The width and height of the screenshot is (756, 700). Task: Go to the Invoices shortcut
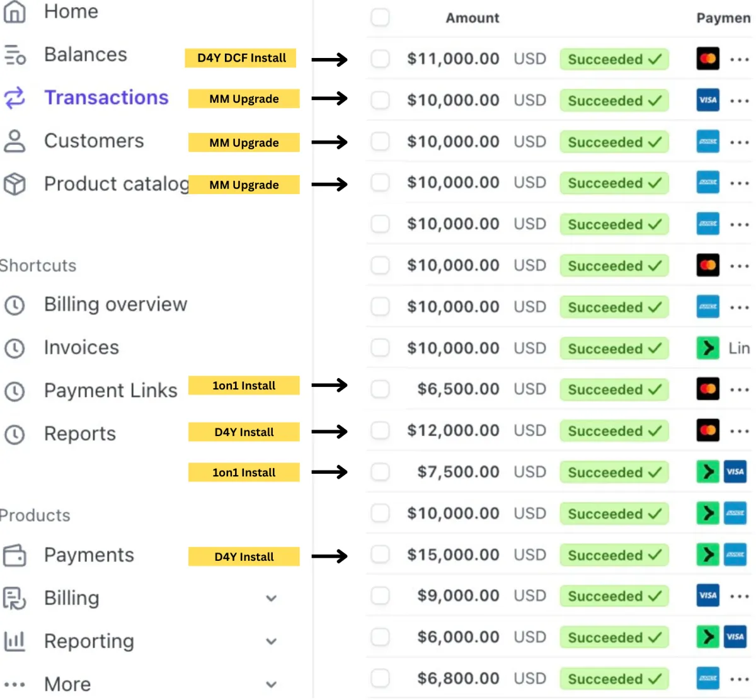[x=81, y=348]
